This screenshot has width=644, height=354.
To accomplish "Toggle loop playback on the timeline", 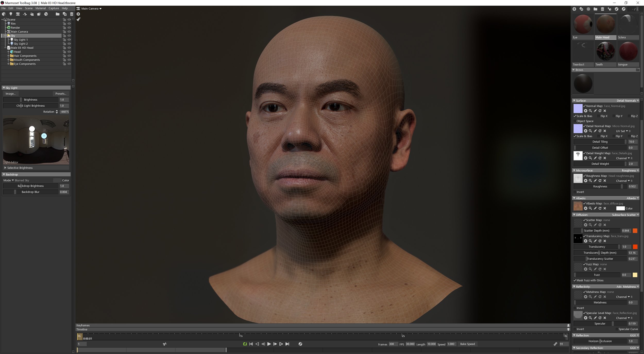I will 245,344.
